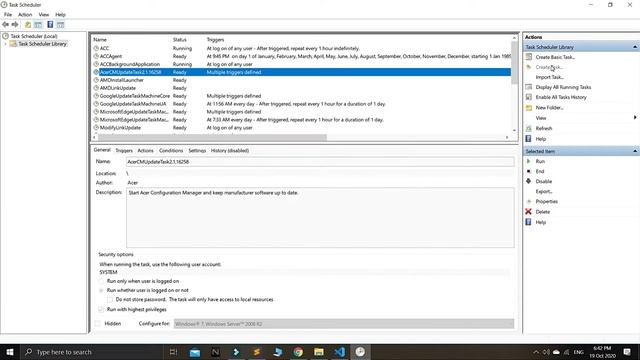Screen dimensions: 640x360
Task: Select Task Scheduler (Local) tree root
Action: tap(33, 36)
